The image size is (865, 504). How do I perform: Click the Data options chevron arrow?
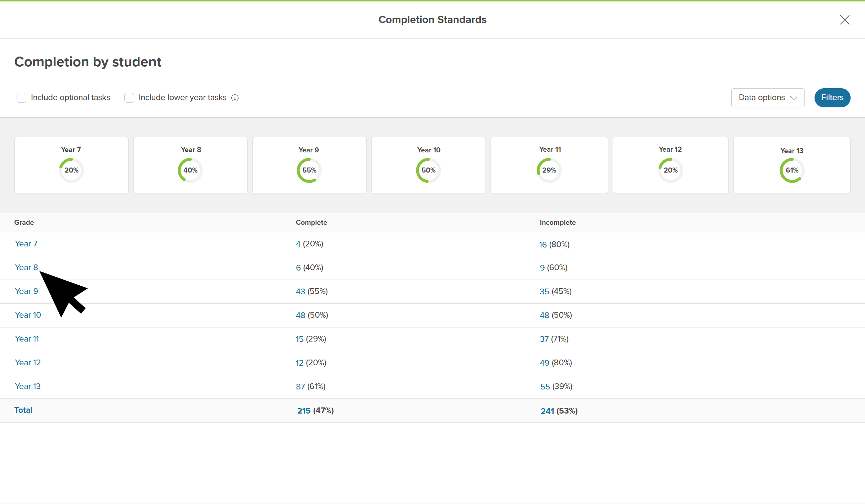(x=794, y=98)
